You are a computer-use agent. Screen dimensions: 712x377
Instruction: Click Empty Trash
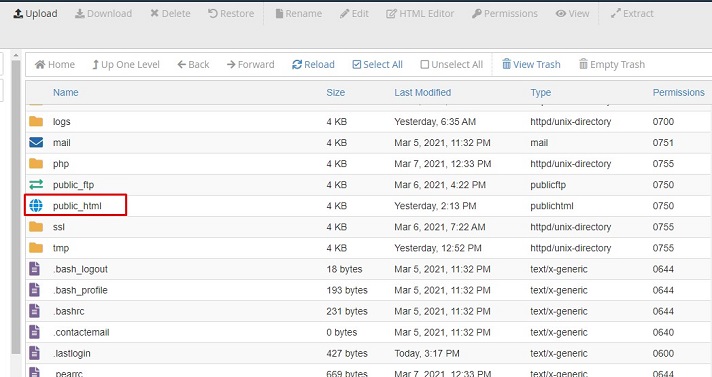[x=612, y=64]
